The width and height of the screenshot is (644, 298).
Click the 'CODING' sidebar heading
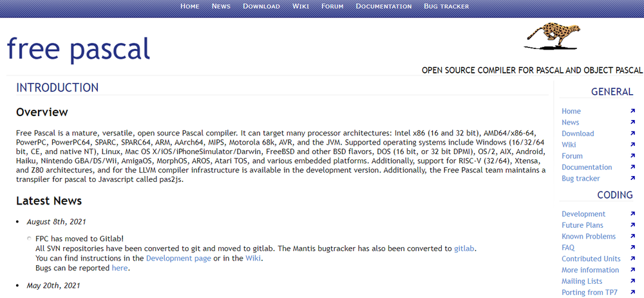[615, 195]
